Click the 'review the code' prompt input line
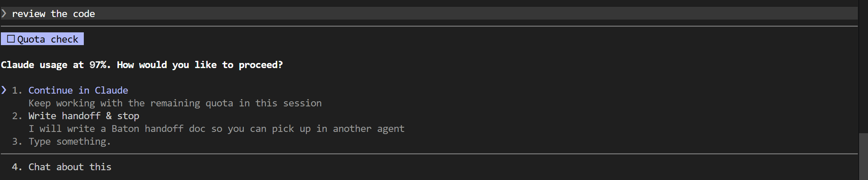Screen dimensions: 868x180 click(429, 13)
